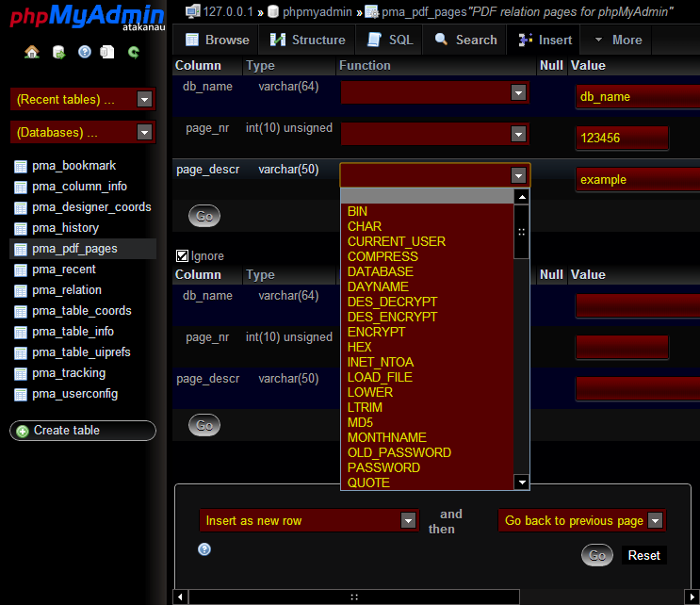700x605 pixels.
Task: Click table icon beside pma_table_info
Action: click(x=21, y=333)
